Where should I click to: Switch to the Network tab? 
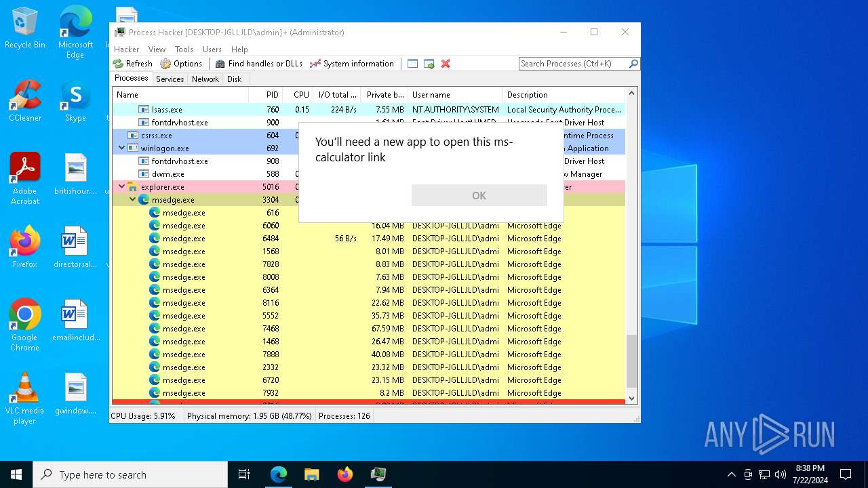coord(205,79)
